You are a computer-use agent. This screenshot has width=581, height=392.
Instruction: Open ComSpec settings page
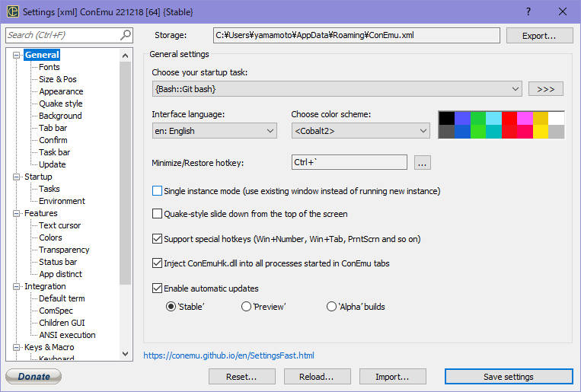click(x=56, y=311)
